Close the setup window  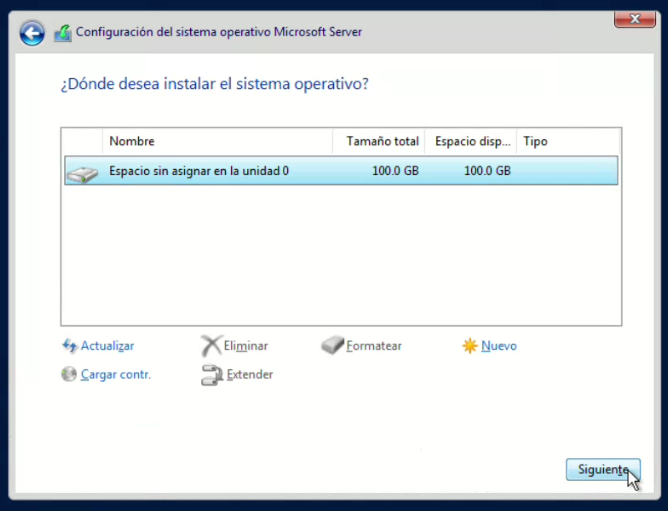click(627, 17)
